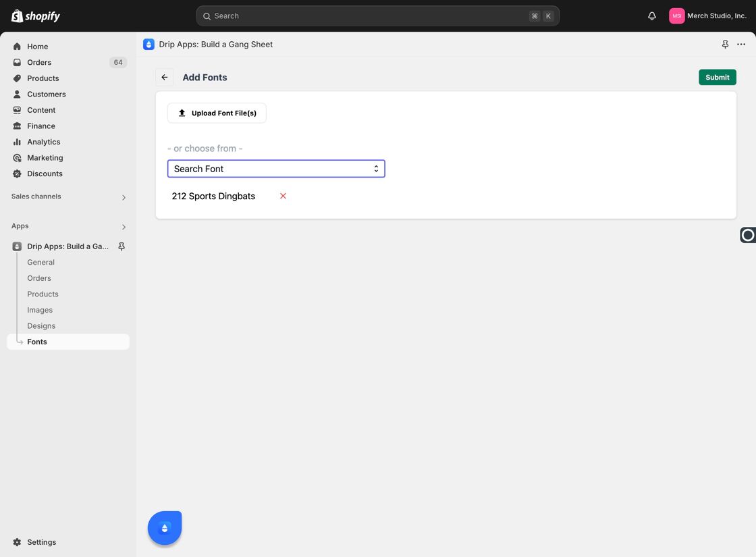Open the blue Drip floating chat bubble
The width and height of the screenshot is (756, 557).
click(165, 528)
